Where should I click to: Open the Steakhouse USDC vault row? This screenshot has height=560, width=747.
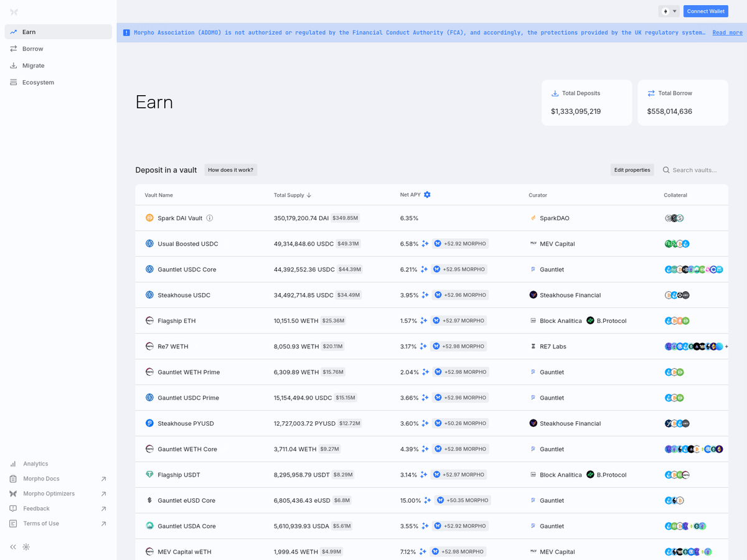coord(431,295)
